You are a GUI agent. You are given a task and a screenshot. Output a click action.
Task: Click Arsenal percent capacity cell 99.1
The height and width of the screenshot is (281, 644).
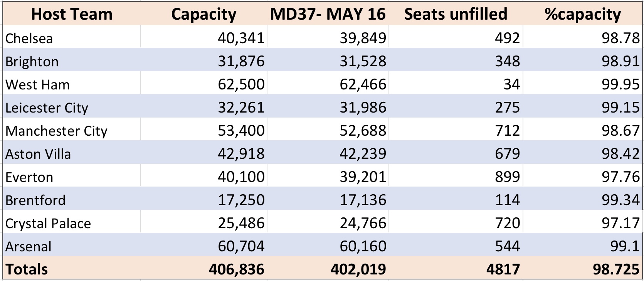(x=583, y=246)
